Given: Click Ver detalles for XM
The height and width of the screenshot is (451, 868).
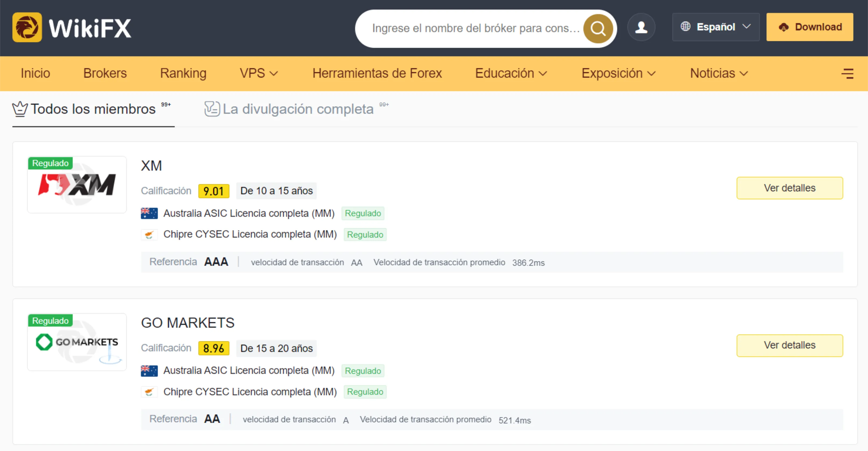Looking at the screenshot, I should (x=790, y=188).
